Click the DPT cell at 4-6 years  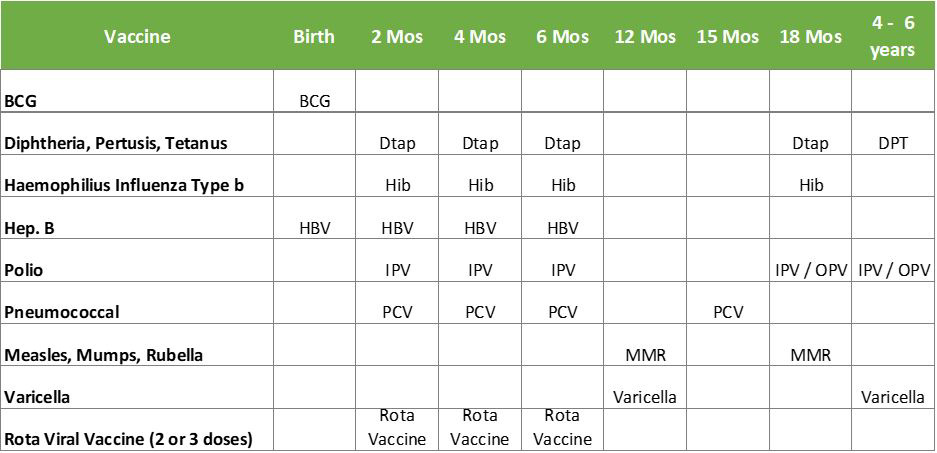892,143
